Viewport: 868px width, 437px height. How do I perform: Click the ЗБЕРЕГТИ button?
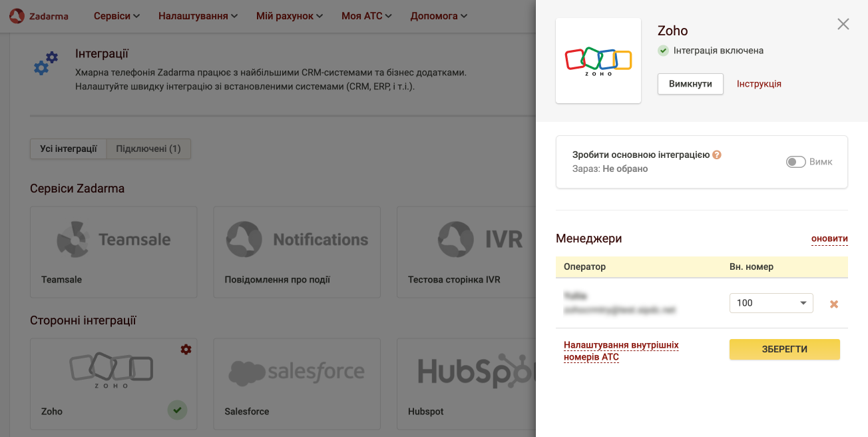[x=785, y=349]
